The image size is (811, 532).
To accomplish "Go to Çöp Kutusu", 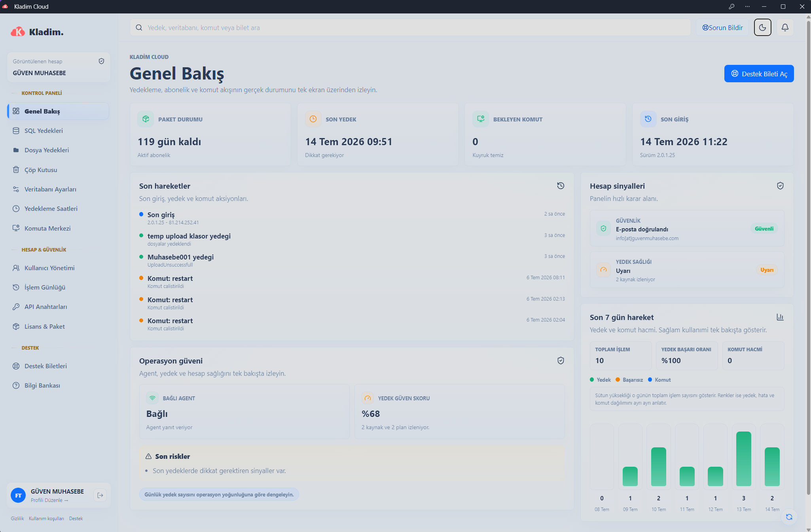I will pos(58,170).
